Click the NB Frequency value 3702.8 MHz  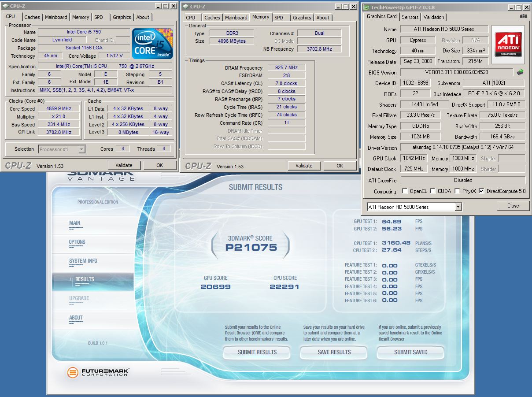[x=319, y=49]
